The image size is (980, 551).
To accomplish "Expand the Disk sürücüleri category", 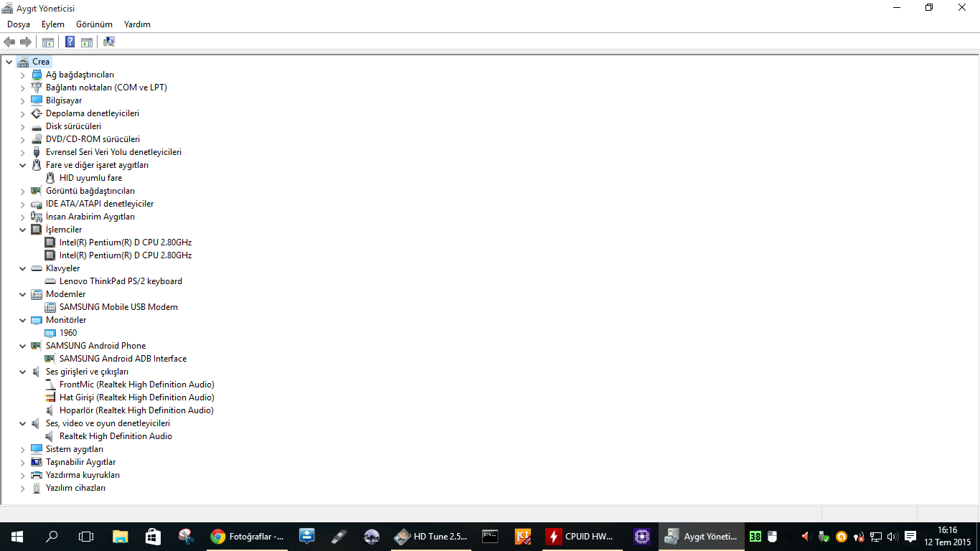I will click(x=23, y=126).
